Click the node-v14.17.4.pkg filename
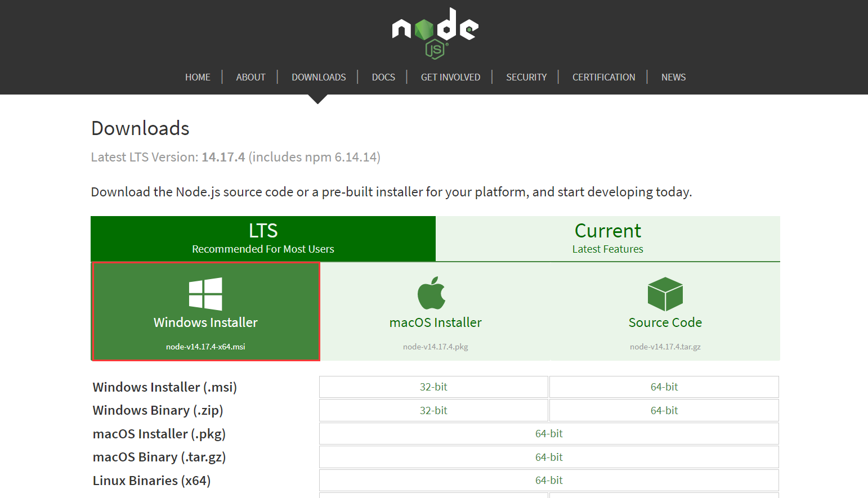The height and width of the screenshot is (498, 868). 436,347
